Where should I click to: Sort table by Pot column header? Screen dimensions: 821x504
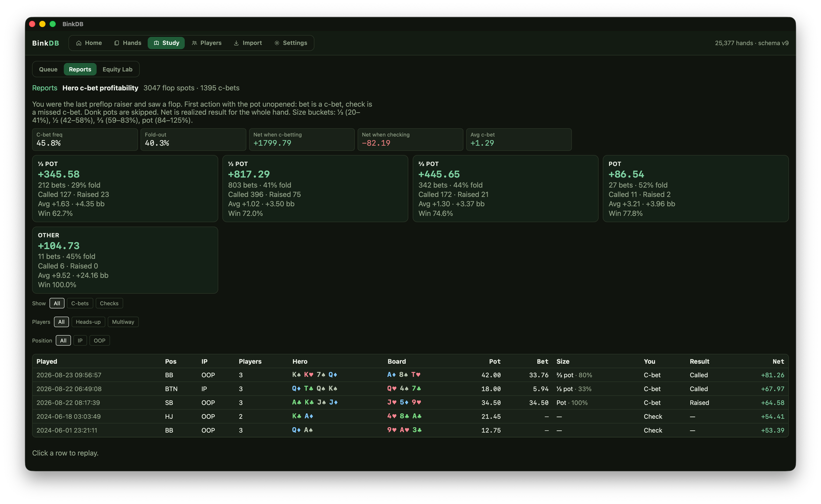(495, 361)
